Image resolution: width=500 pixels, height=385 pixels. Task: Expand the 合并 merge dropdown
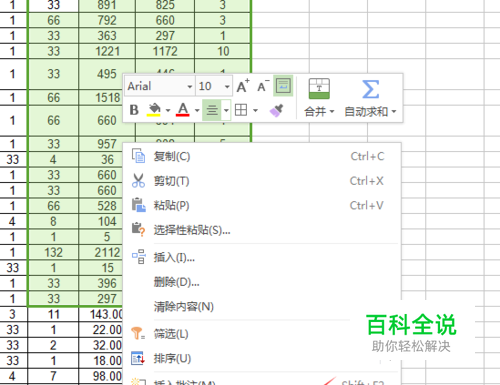(319, 111)
